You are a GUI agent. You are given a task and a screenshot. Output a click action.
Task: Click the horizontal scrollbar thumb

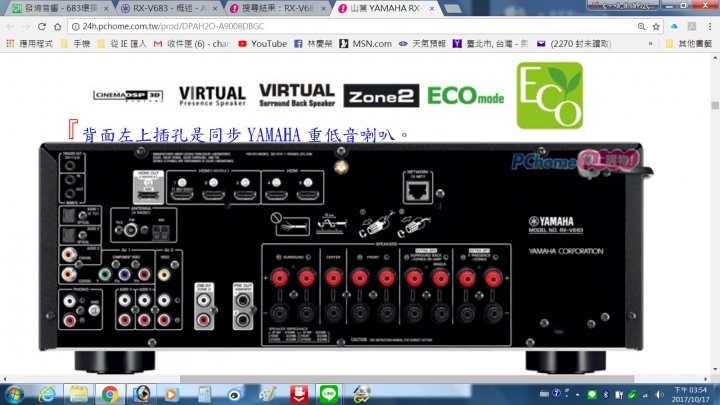tap(407, 379)
